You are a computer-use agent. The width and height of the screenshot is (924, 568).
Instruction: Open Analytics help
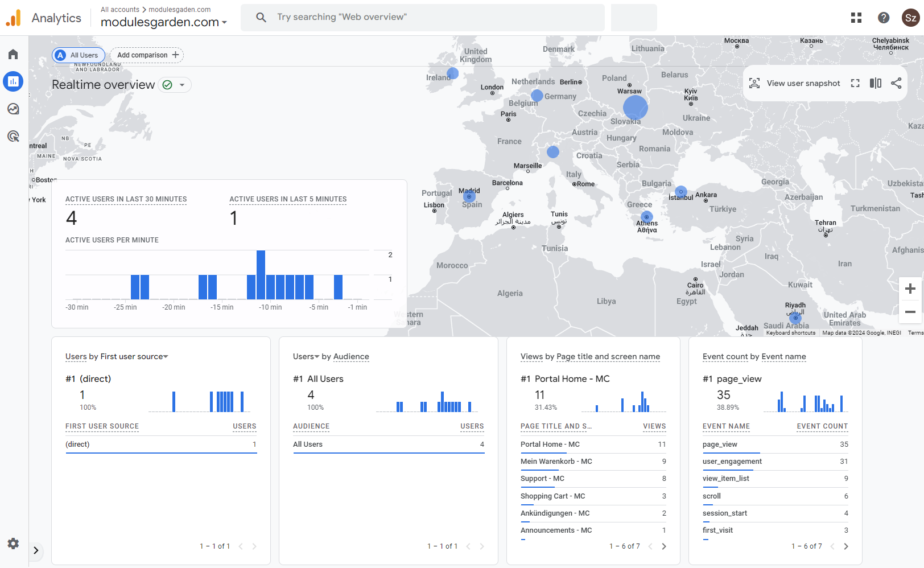tap(883, 18)
